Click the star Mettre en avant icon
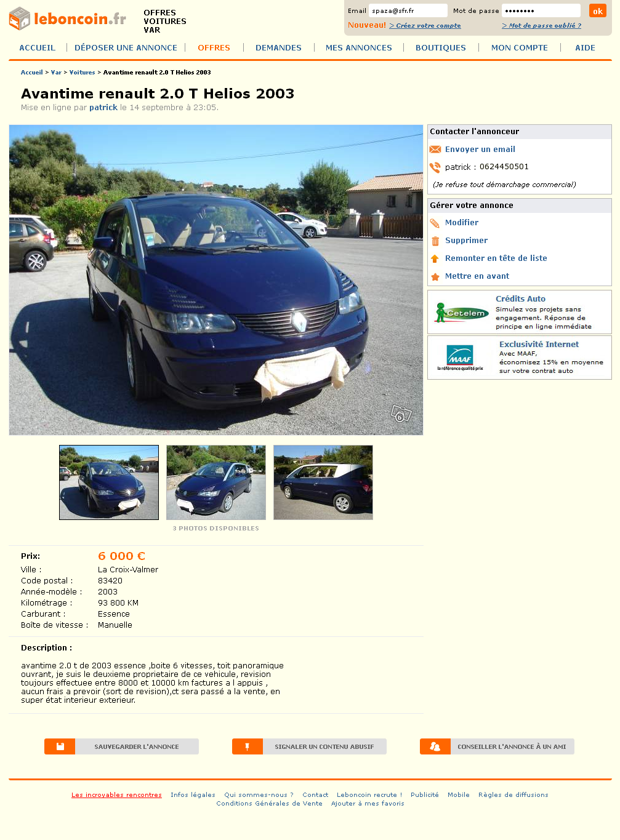Image resolution: width=620 pixels, height=840 pixels. point(435,276)
